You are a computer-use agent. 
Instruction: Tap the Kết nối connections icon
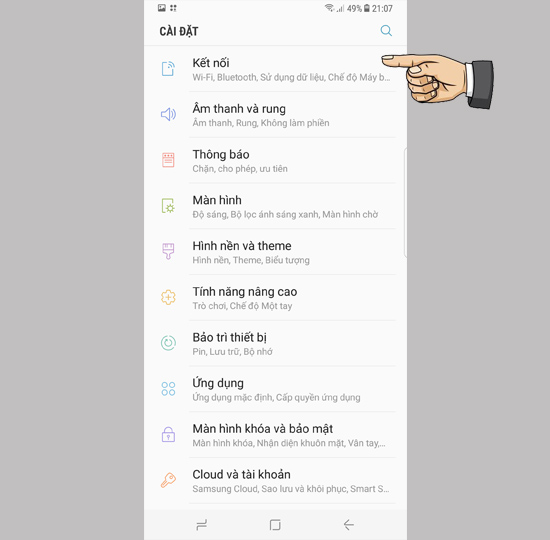point(168,68)
